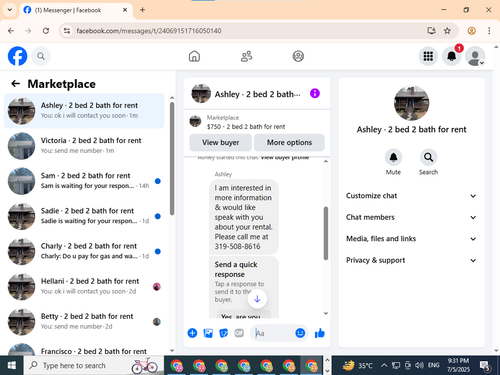Open the taskbar clock showing 9:31 PM

point(458,365)
